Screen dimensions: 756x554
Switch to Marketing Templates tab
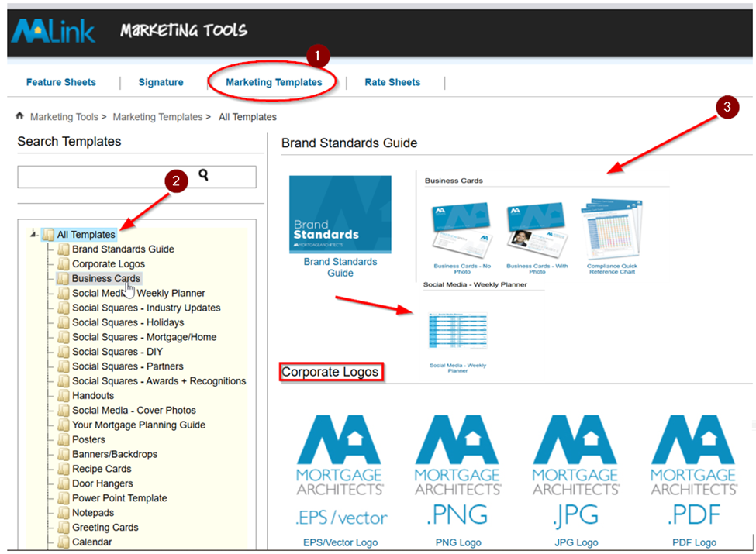tap(274, 82)
